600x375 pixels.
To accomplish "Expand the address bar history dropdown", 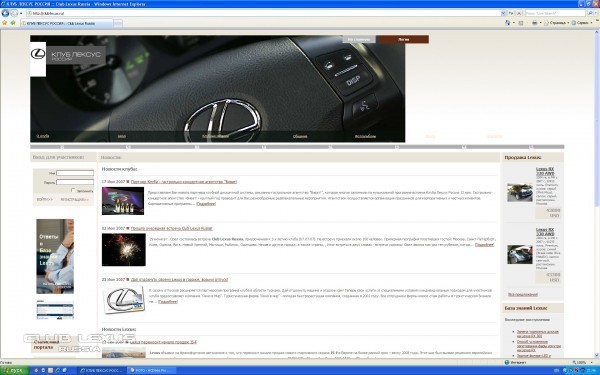I will [504, 13].
